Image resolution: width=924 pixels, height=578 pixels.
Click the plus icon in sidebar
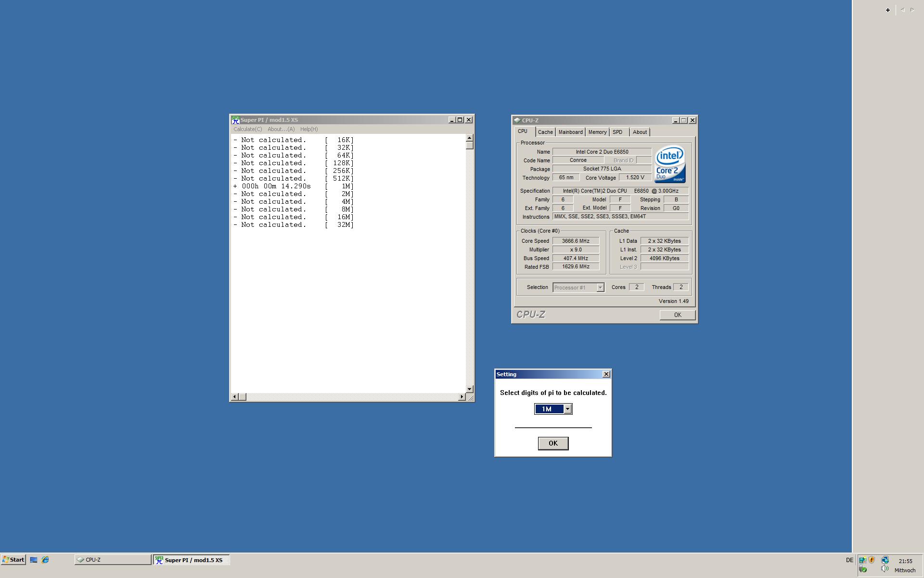tap(888, 10)
